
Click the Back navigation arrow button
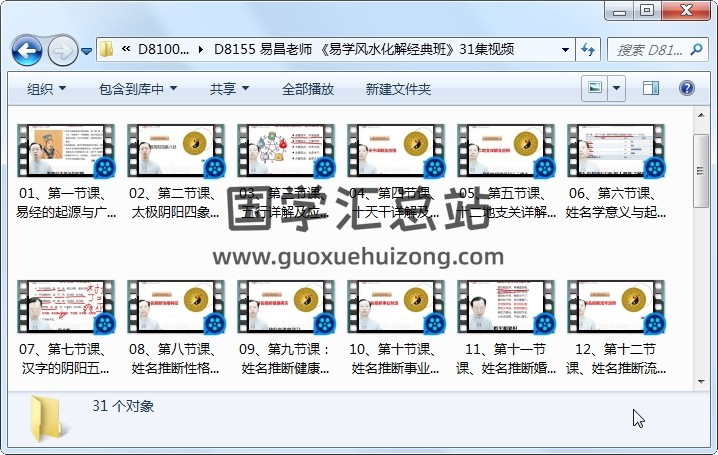26,49
